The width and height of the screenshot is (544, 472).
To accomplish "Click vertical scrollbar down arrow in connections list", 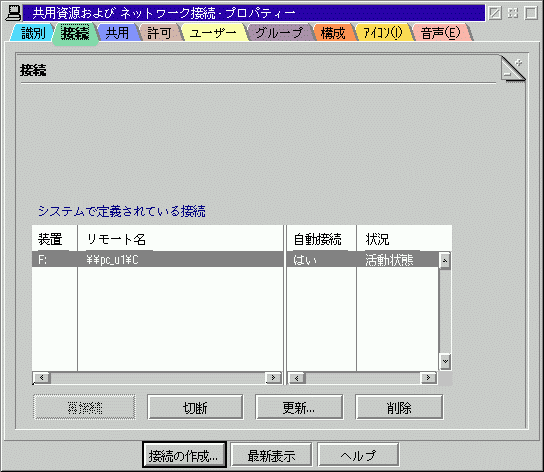I will click(445, 361).
